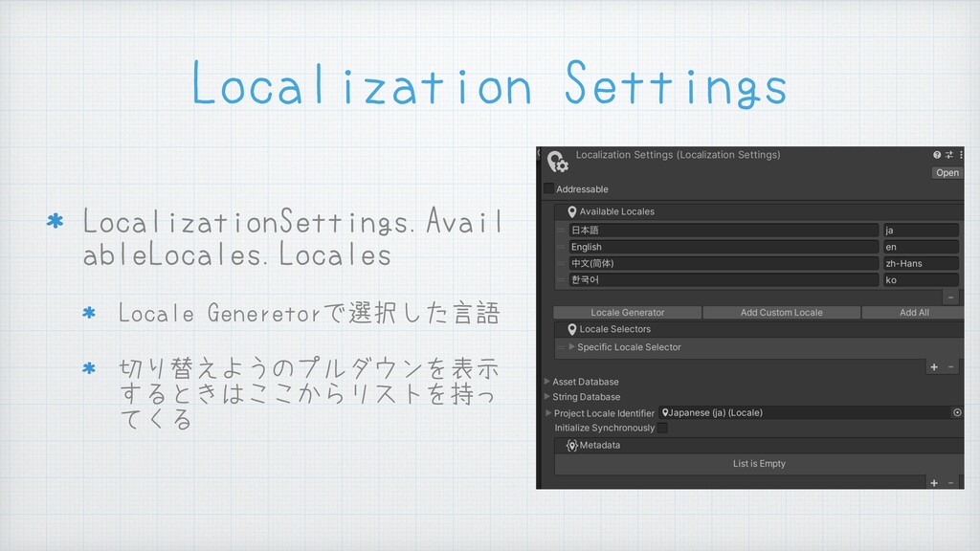Expand the String Database section

point(546,397)
